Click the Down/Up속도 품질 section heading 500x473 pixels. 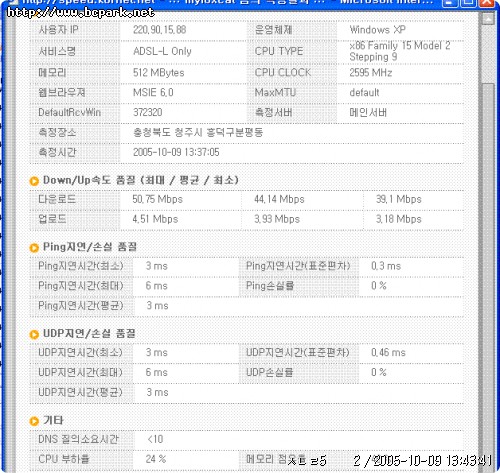coord(141,180)
